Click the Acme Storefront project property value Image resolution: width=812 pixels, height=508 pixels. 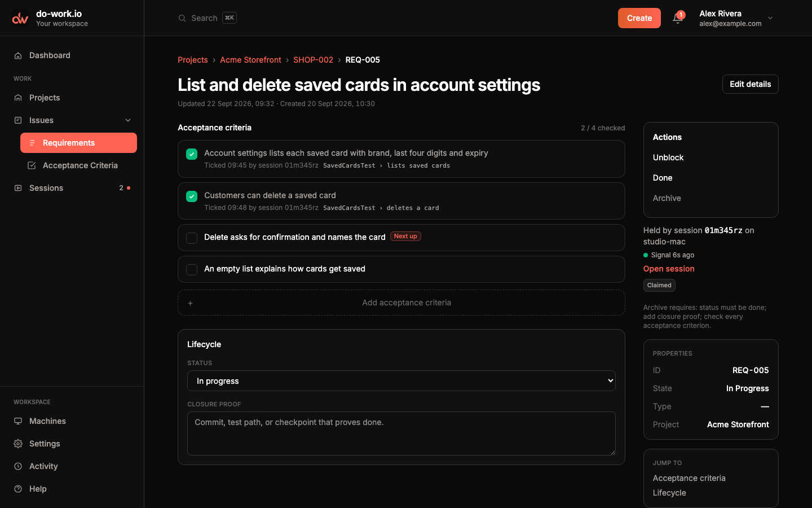pyautogui.click(x=738, y=424)
